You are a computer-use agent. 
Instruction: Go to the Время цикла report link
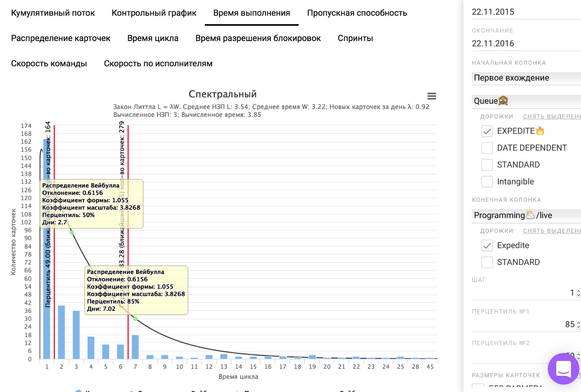coord(153,38)
